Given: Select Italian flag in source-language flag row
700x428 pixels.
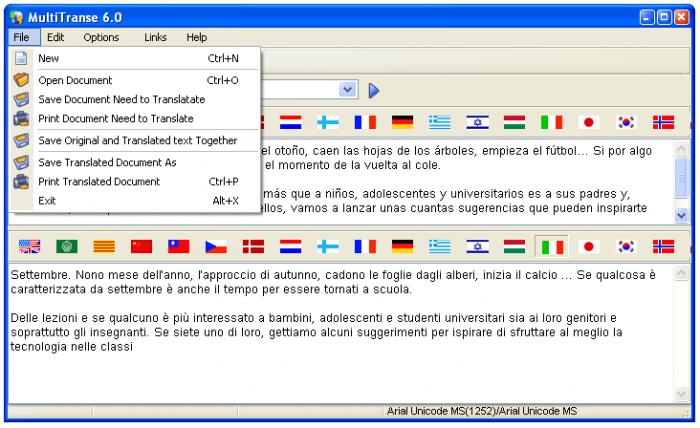Looking at the screenshot, I should click(552, 122).
